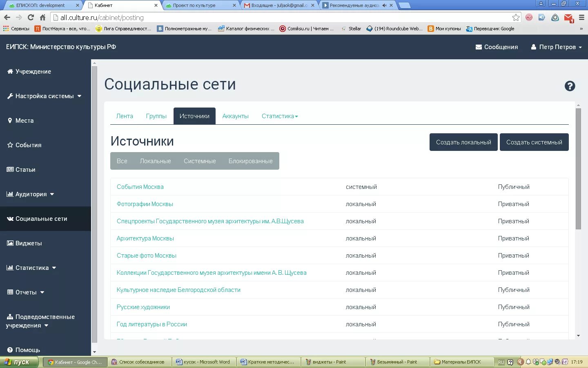Screen dimensions: 588x368
Task: Switch to Лента tab
Action: [125, 116]
